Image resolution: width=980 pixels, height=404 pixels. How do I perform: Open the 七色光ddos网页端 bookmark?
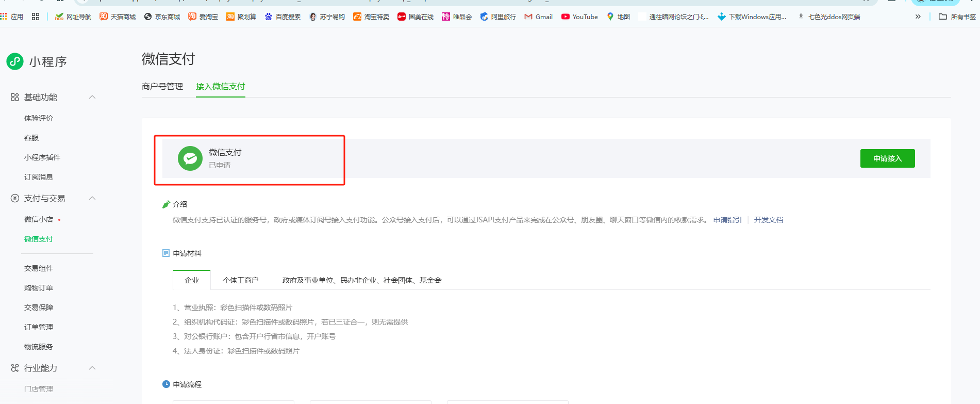829,17
